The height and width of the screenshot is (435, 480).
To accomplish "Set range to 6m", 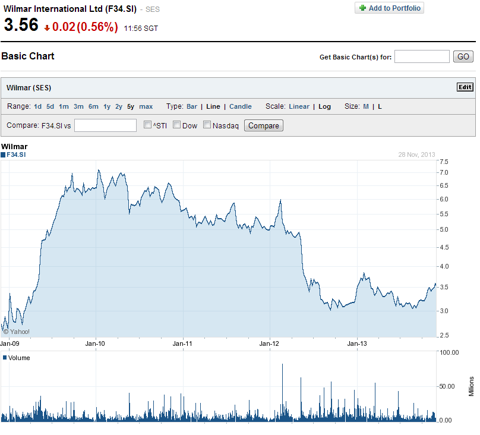I will (93, 107).
